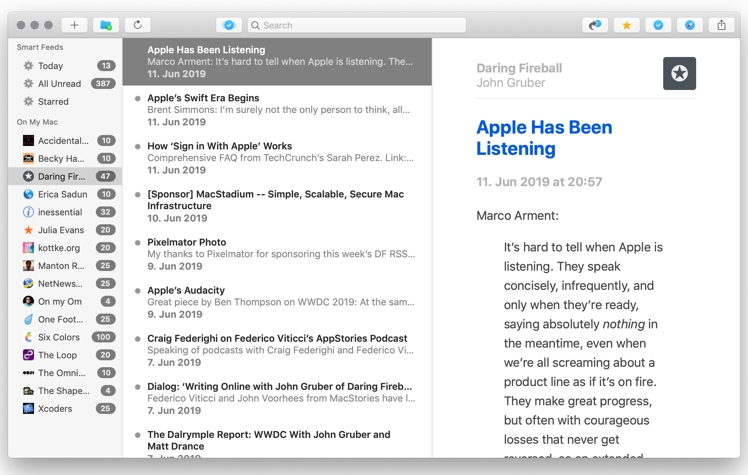Refresh all feeds with the reload icon

coord(137,25)
